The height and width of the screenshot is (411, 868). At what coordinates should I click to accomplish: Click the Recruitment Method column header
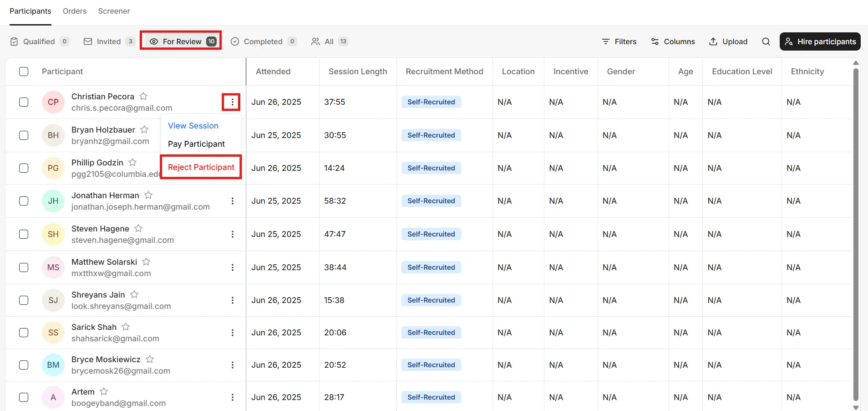pos(444,72)
